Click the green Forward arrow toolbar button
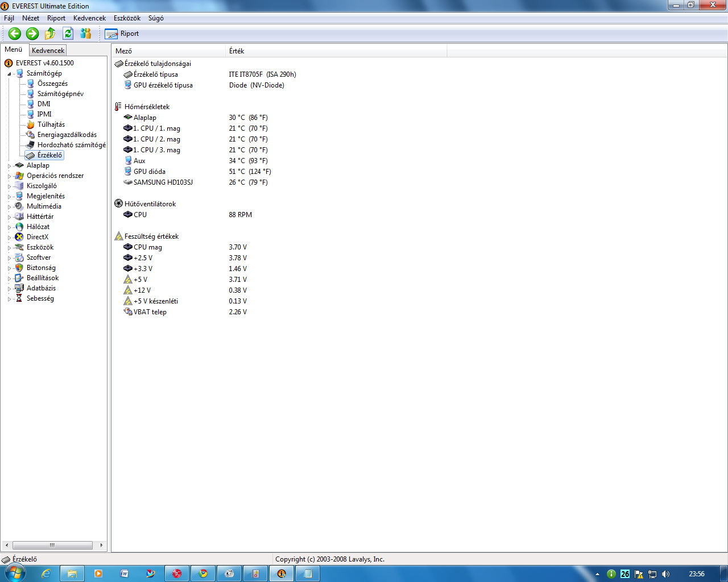This screenshot has width=728, height=582. [32, 34]
